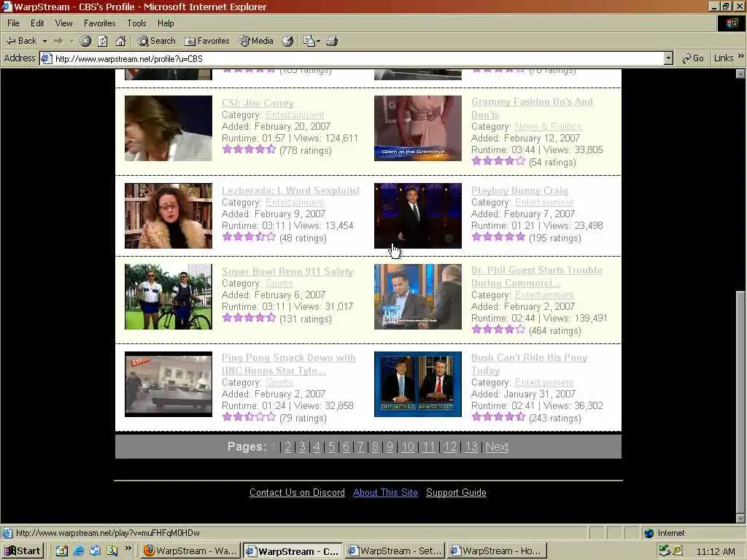The height and width of the screenshot is (560, 747).
Task: Click the magnifier Quick Launch icon
Action: (112, 551)
